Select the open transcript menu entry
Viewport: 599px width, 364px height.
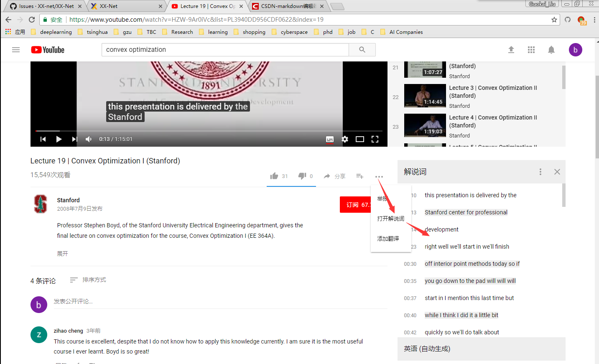tap(391, 219)
